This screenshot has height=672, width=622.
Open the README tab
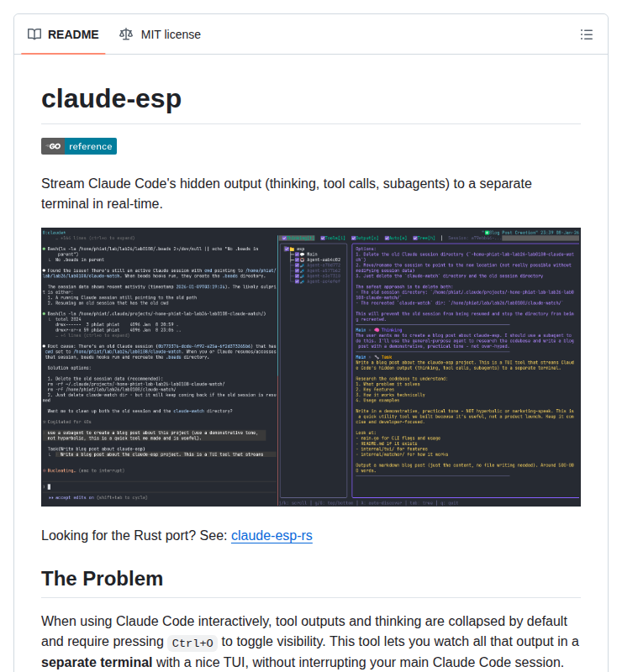[x=63, y=34]
